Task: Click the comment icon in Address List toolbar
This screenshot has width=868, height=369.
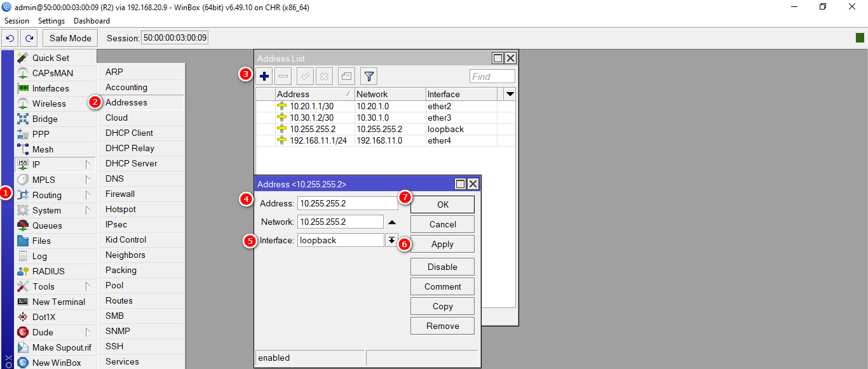Action: point(346,77)
